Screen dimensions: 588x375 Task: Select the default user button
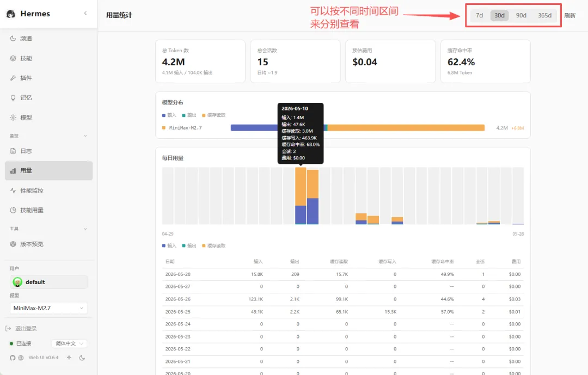tap(49, 282)
